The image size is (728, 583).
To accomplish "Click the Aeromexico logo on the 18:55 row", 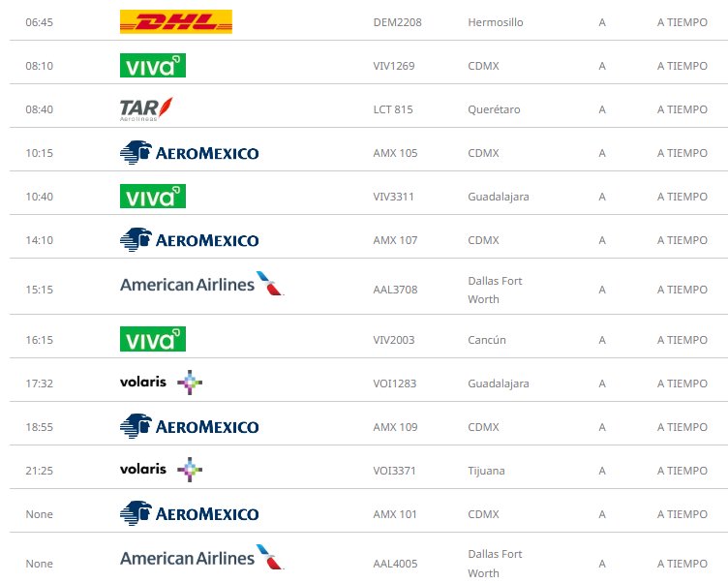I will (x=189, y=426).
